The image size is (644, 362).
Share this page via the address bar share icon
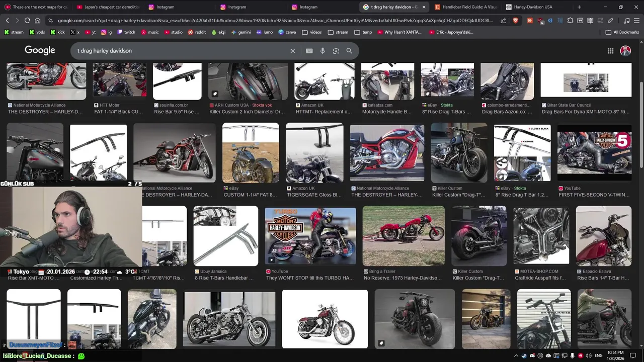coord(504,21)
